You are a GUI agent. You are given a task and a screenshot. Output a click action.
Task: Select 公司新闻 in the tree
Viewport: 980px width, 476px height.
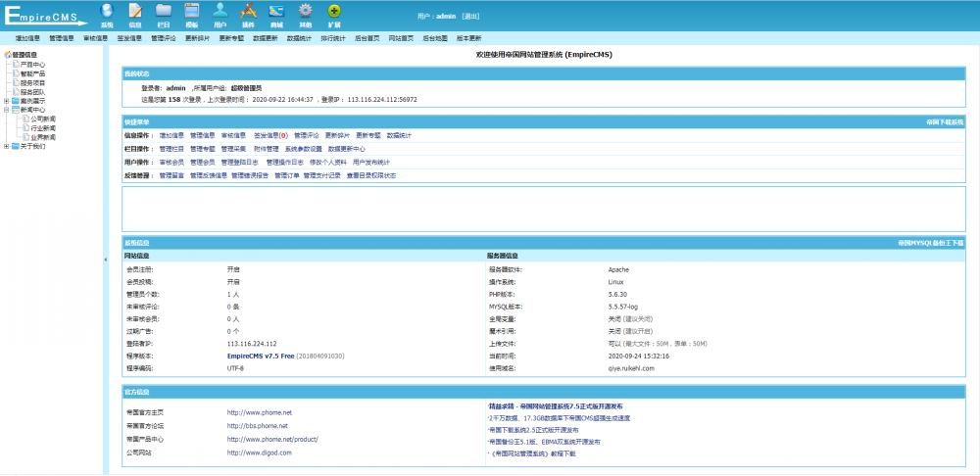[x=43, y=119]
